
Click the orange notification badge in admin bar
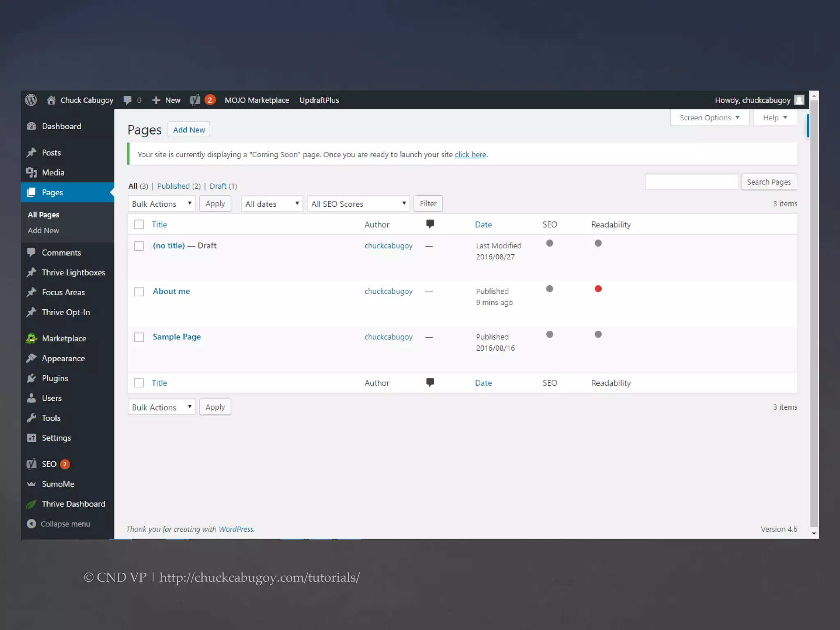click(210, 100)
